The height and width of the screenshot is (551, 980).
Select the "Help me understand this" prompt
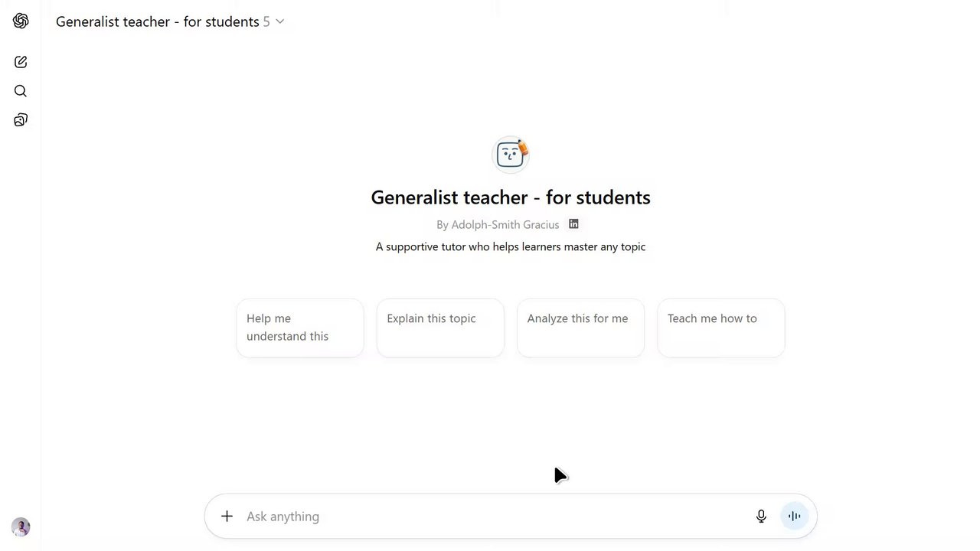299,328
